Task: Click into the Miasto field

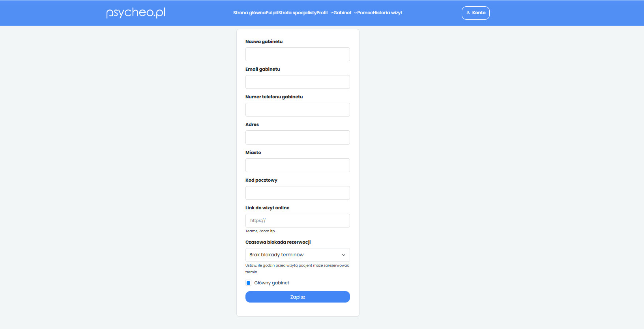Action: [298, 165]
